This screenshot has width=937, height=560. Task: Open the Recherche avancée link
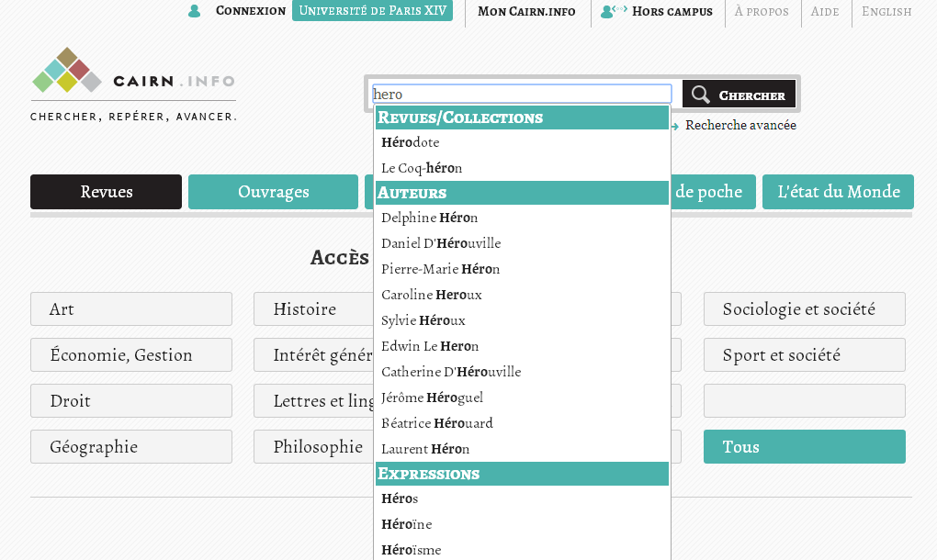[740, 126]
